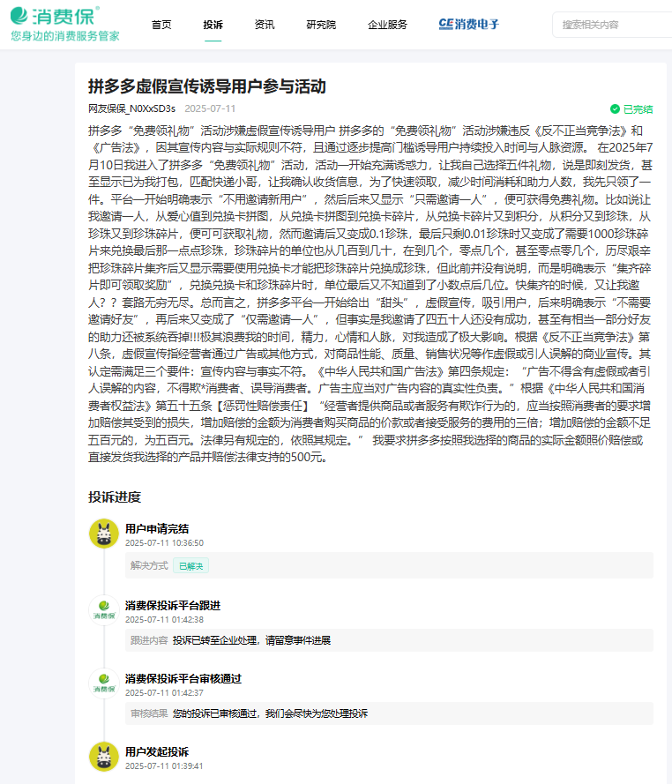Image resolution: width=672 pixels, height=784 pixels.
Task: Click the 解决方式 label
Action: pyautogui.click(x=149, y=565)
